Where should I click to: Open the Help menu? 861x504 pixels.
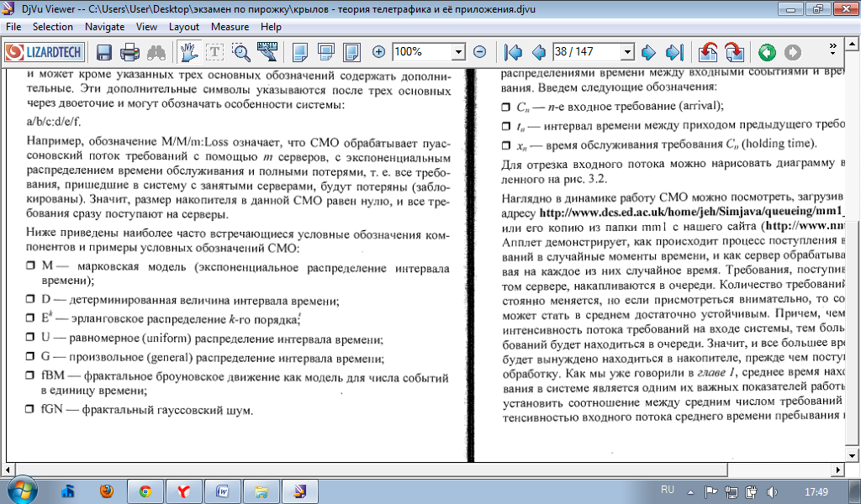coord(271,27)
